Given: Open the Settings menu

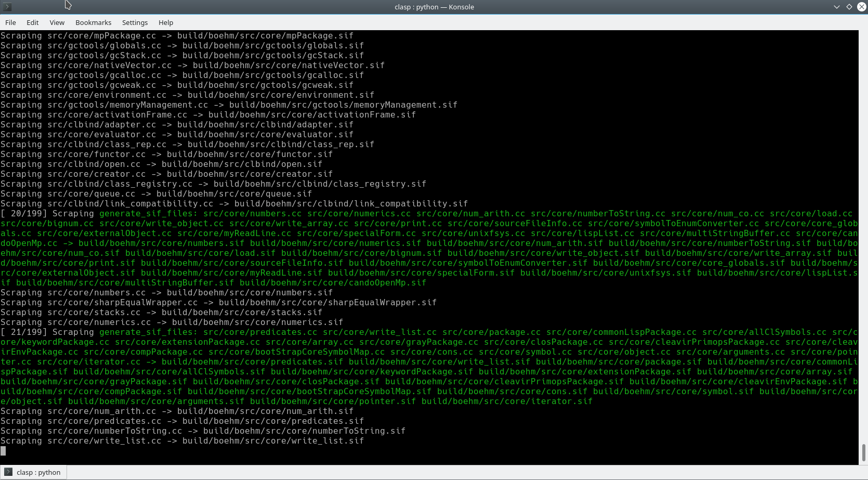Looking at the screenshot, I should pyautogui.click(x=135, y=22).
